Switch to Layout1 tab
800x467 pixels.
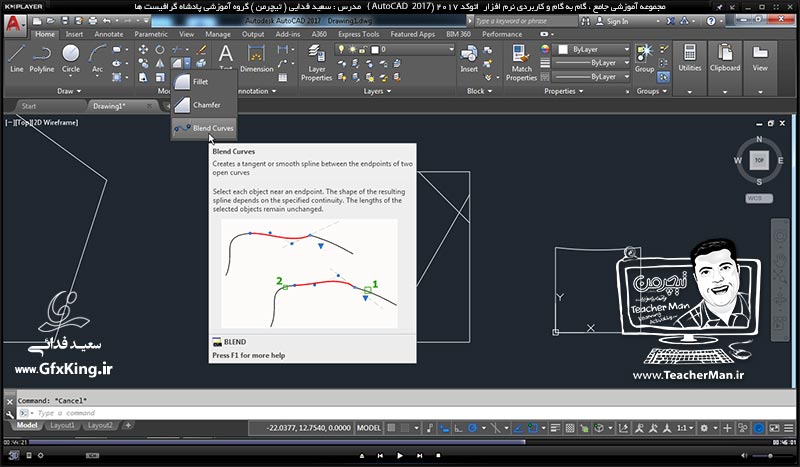(62, 425)
